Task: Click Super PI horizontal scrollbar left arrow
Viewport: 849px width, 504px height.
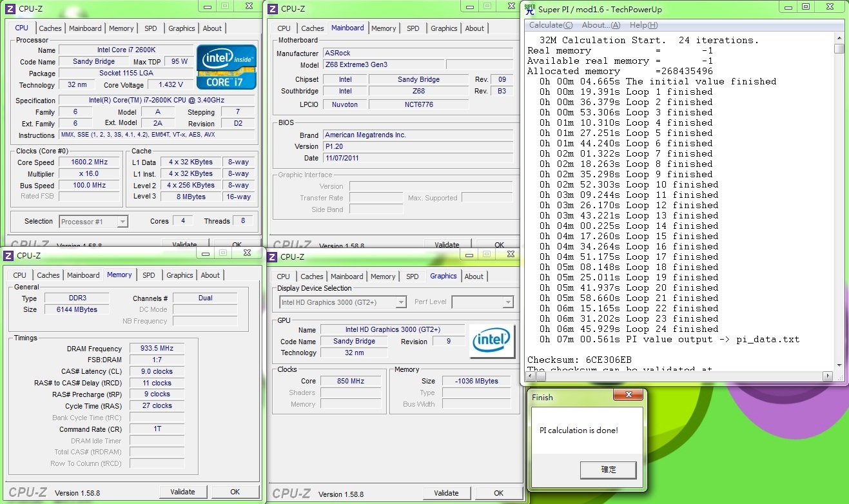Action: tap(532, 376)
